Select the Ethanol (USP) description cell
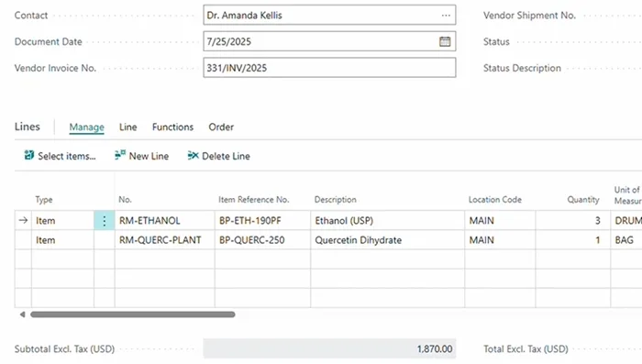This screenshot has width=642, height=364. point(387,221)
